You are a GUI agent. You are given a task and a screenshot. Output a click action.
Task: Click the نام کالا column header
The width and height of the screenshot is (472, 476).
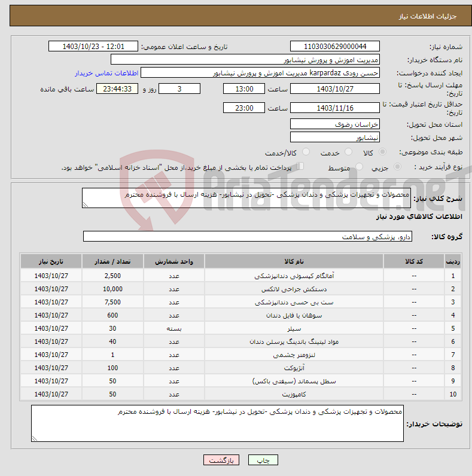tap(294, 261)
